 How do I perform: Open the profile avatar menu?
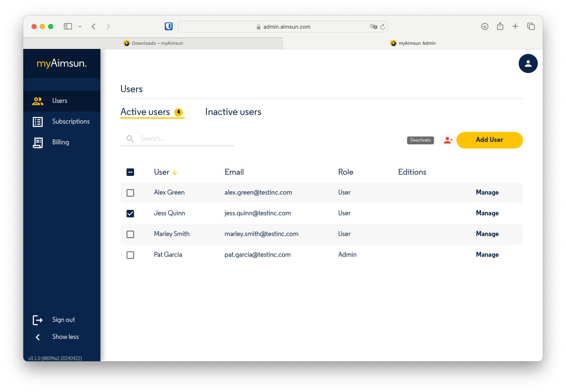[528, 63]
